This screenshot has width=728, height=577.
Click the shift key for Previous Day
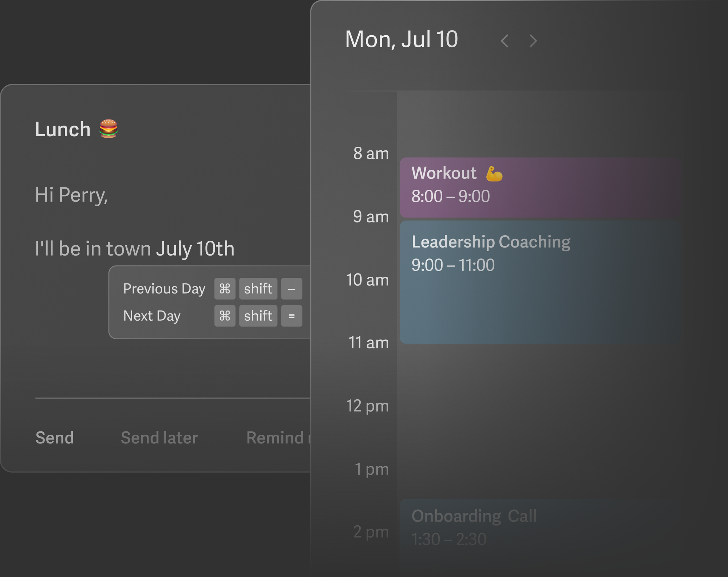(x=258, y=289)
